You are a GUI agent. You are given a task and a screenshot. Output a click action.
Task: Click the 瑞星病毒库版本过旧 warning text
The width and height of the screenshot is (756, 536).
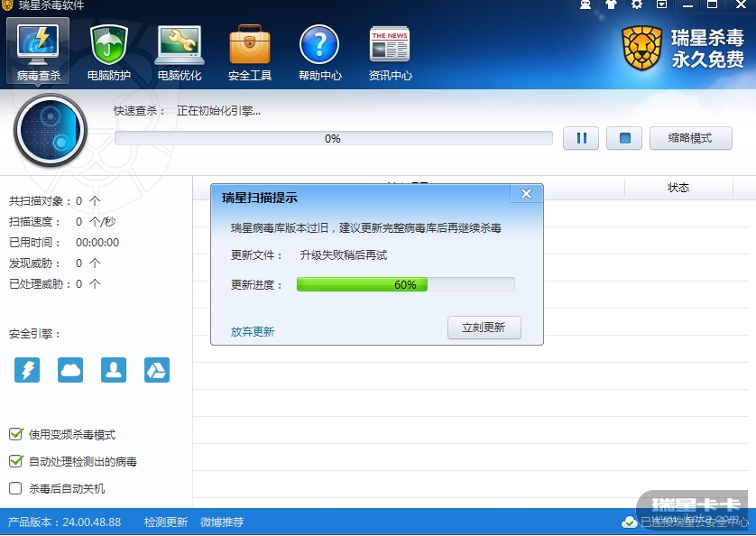coord(366,228)
